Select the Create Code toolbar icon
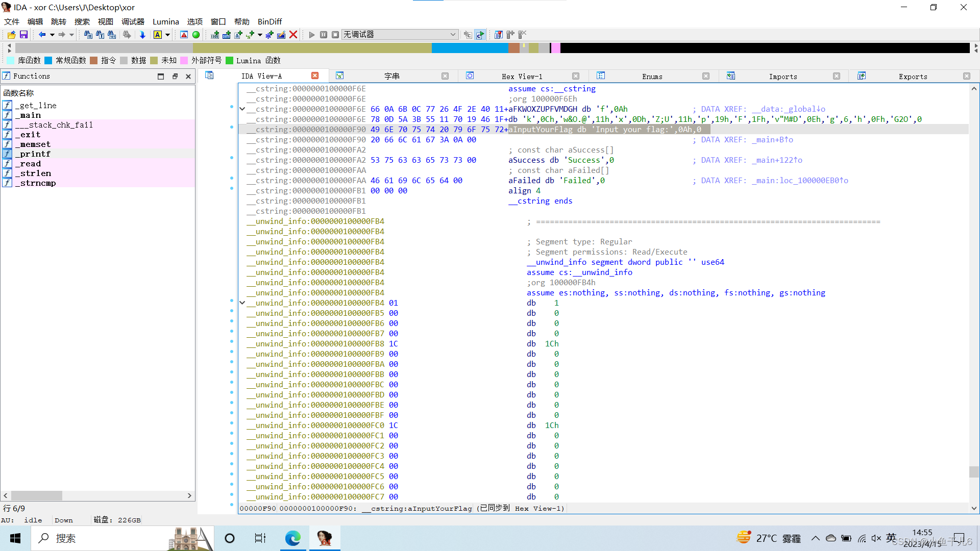Viewport: 980px width, 551px height. tap(215, 35)
